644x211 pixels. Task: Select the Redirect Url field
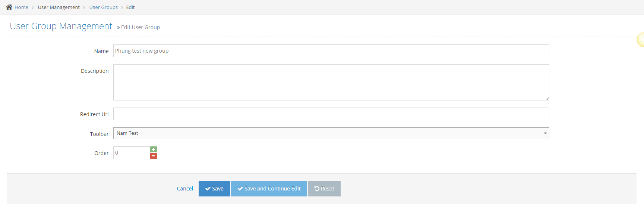(331, 114)
